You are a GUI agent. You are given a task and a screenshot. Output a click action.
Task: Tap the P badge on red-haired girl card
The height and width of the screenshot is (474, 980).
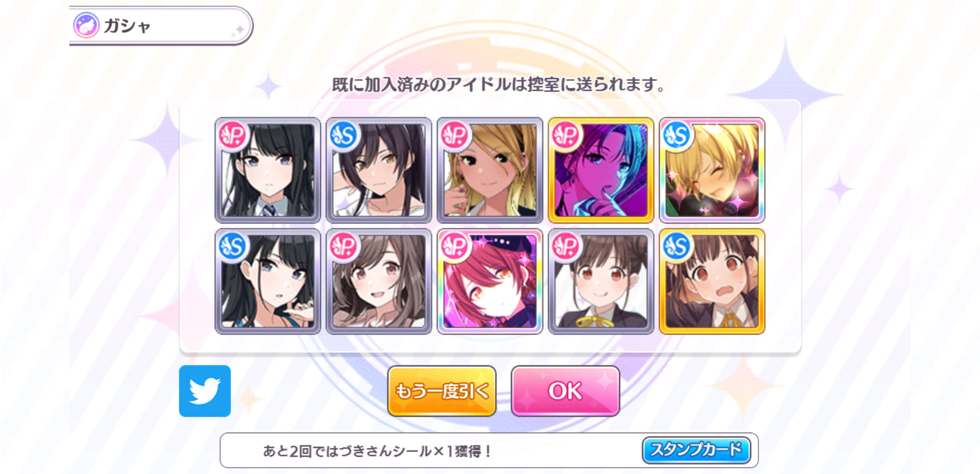(x=455, y=246)
